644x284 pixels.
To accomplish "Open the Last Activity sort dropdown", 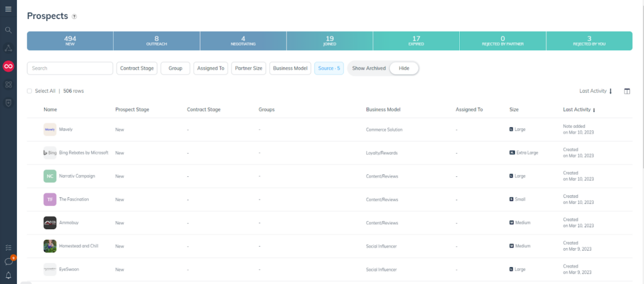I will (x=596, y=91).
